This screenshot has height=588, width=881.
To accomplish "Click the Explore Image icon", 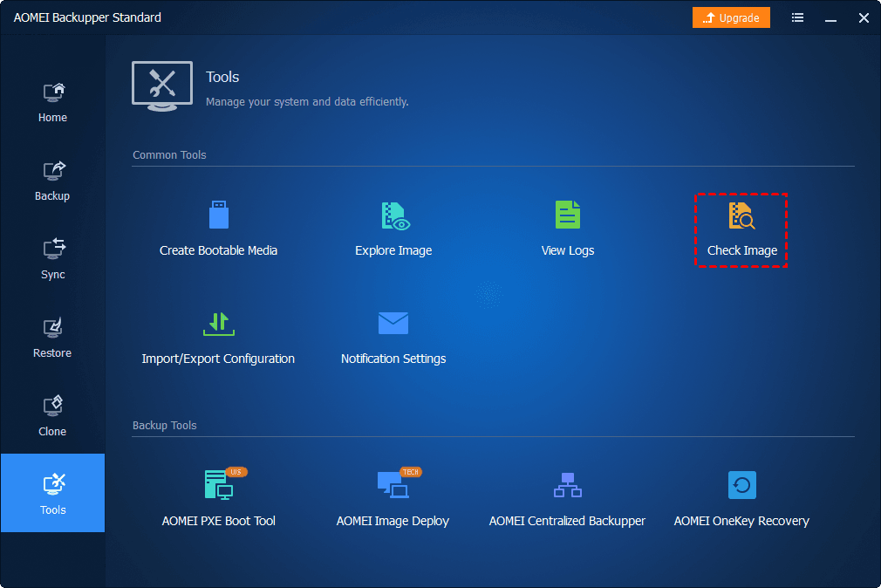I will click(x=395, y=215).
